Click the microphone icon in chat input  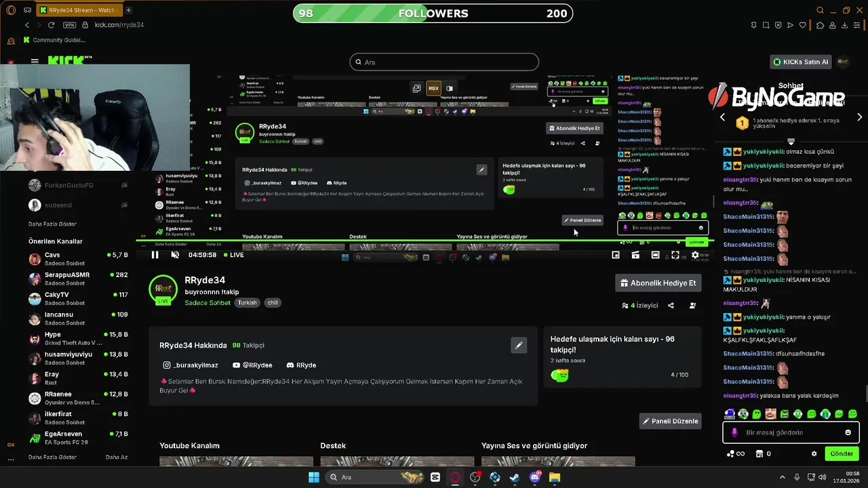click(734, 432)
